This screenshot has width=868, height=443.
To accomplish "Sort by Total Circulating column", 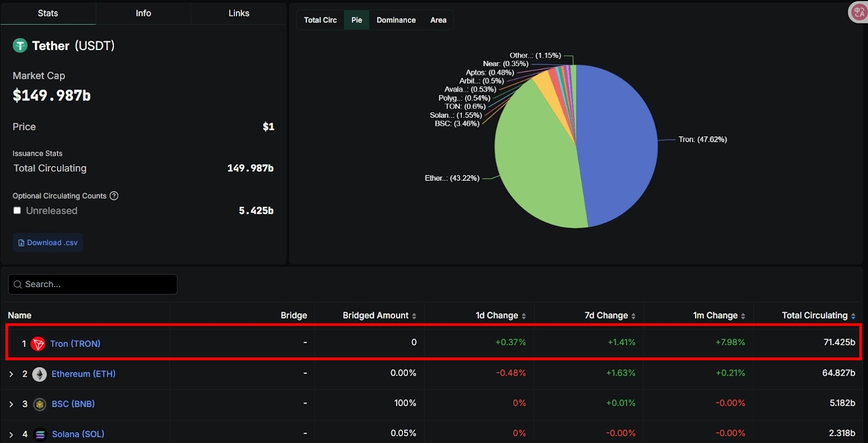I will point(819,315).
